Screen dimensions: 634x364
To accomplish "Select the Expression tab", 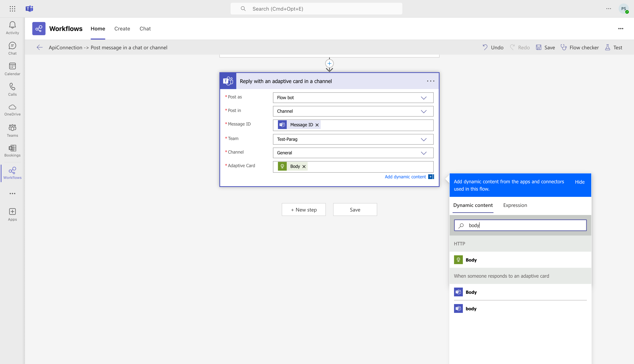I will click(515, 205).
